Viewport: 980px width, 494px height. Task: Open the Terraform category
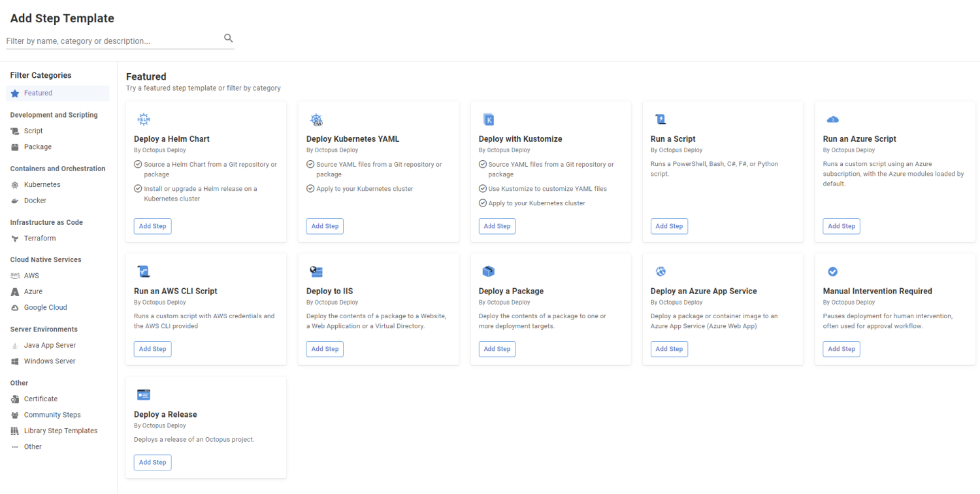tap(40, 239)
